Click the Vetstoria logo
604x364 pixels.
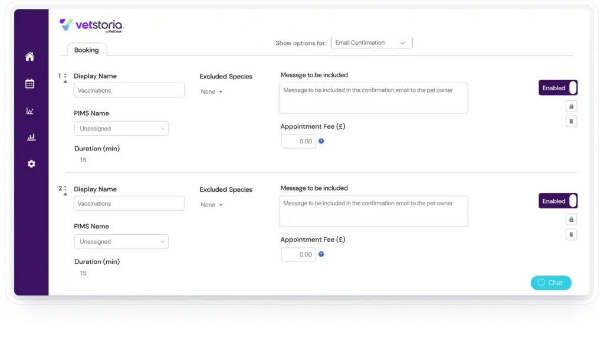pyautogui.click(x=91, y=26)
